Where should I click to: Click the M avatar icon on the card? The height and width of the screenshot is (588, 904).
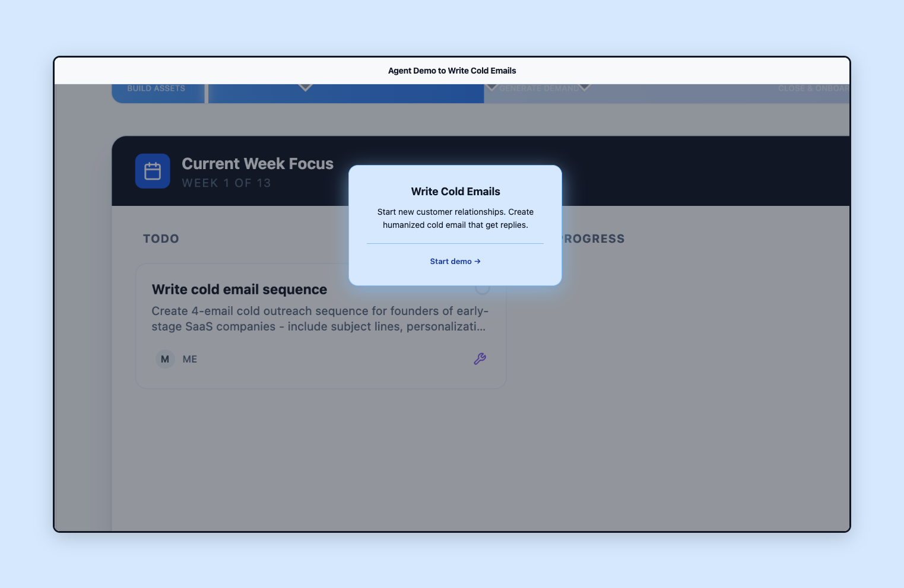click(164, 359)
